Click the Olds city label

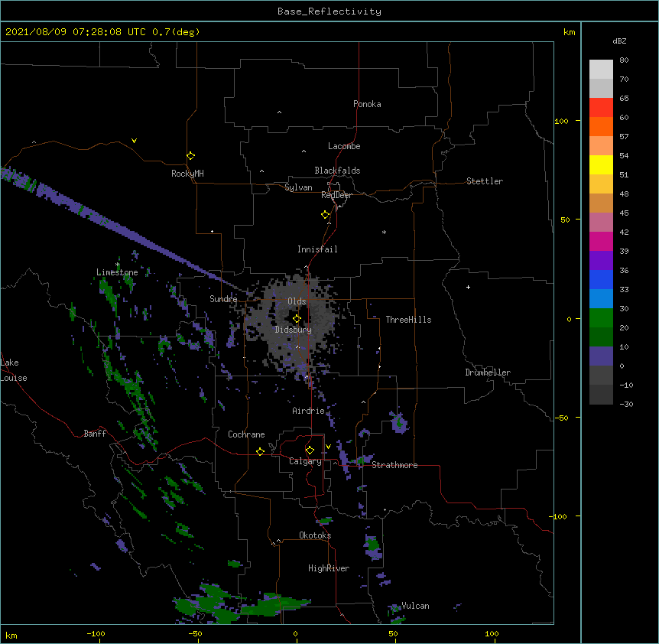pyautogui.click(x=297, y=301)
